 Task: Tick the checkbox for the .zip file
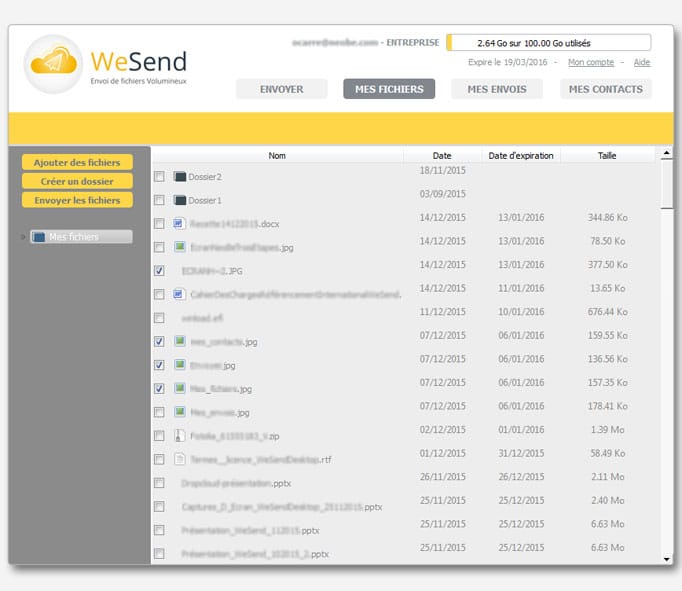159,436
